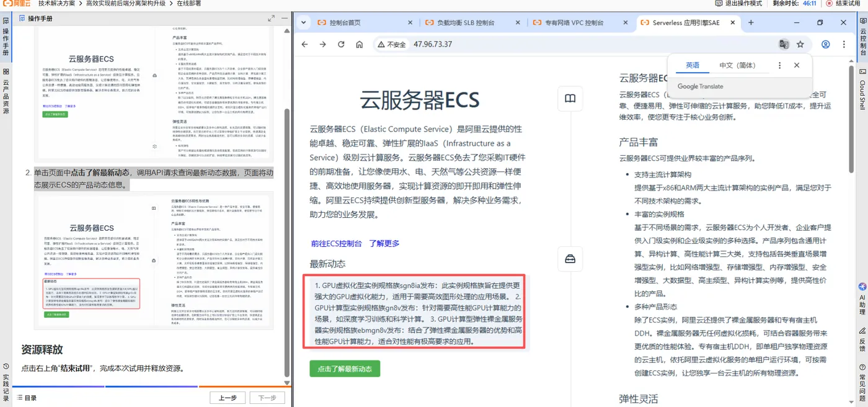Close the 控制台首页 browser tab
Image resolution: width=868 pixels, height=407 pixels.
pyautogui.click(x=410, y=23)
